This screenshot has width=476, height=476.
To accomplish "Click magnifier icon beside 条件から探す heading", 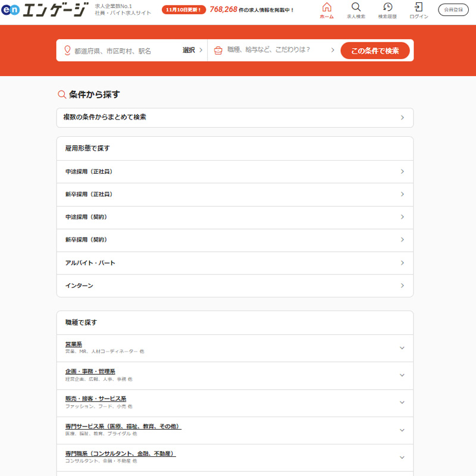I will [x=61, y=95].
